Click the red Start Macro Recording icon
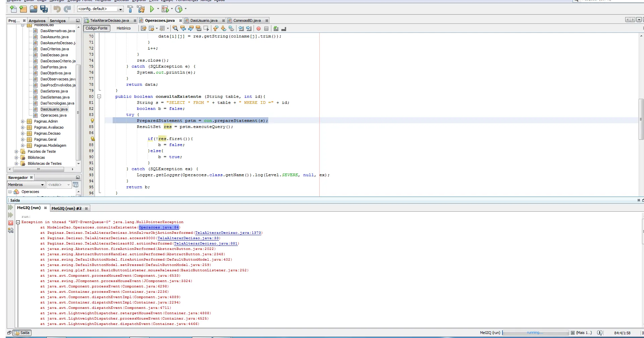The height and width of the screenshot is (338, 644). (259, 28)
